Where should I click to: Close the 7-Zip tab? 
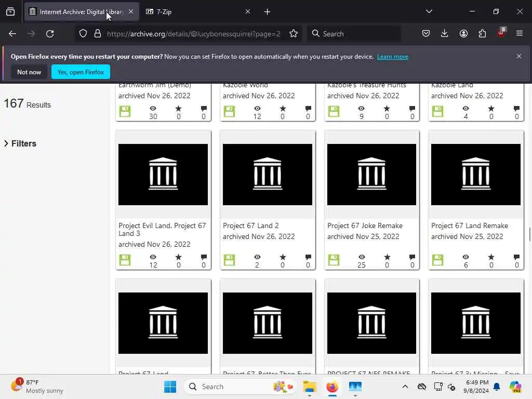[248, 11]
